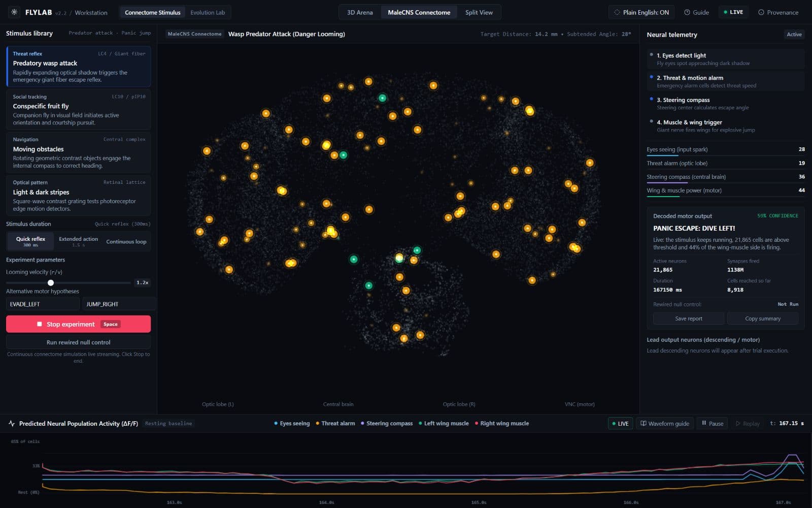812x508 pixels.
Task: Open the Guide
Action: (x=696, y=12)
